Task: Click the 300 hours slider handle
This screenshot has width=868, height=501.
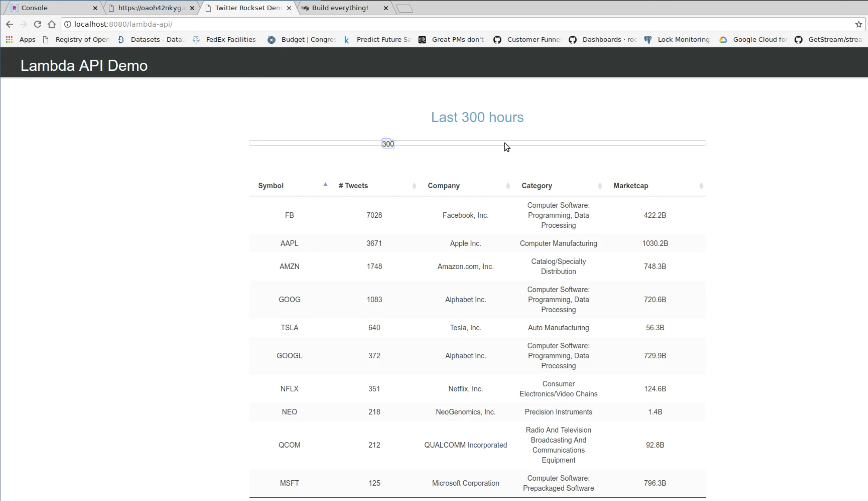Action: pos(388,144)
